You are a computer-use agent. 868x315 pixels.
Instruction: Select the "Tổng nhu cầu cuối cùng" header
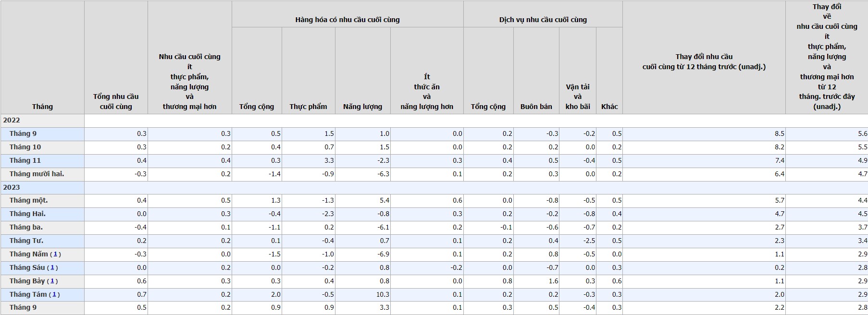pyautogui.click(x=116, y=102)
